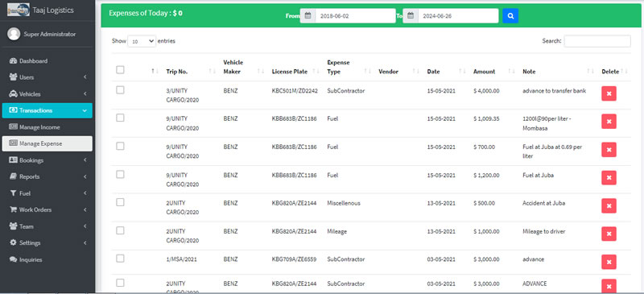
Task: Open the Show entries count dropdown
Action: (142, 41)
